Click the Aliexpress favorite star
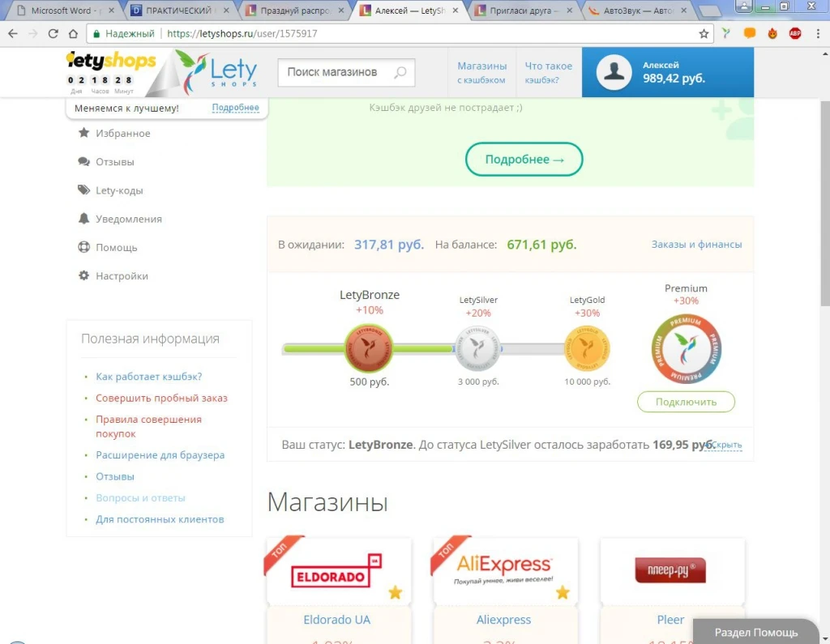This screenshot has height=644, width=830. [x=563, y=592]
